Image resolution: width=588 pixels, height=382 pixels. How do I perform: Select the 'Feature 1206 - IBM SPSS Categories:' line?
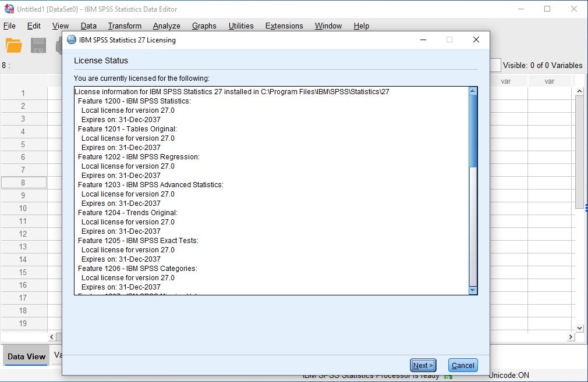coord(137,269)
